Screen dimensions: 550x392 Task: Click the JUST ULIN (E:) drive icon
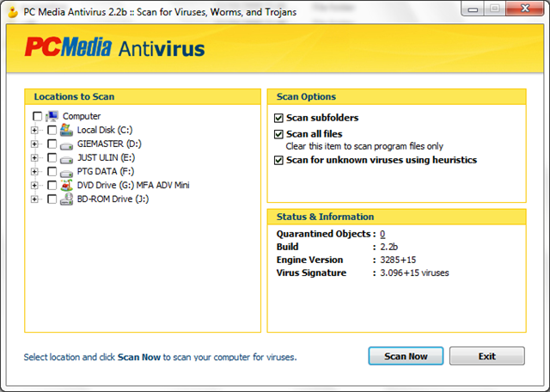click(66, 157)
